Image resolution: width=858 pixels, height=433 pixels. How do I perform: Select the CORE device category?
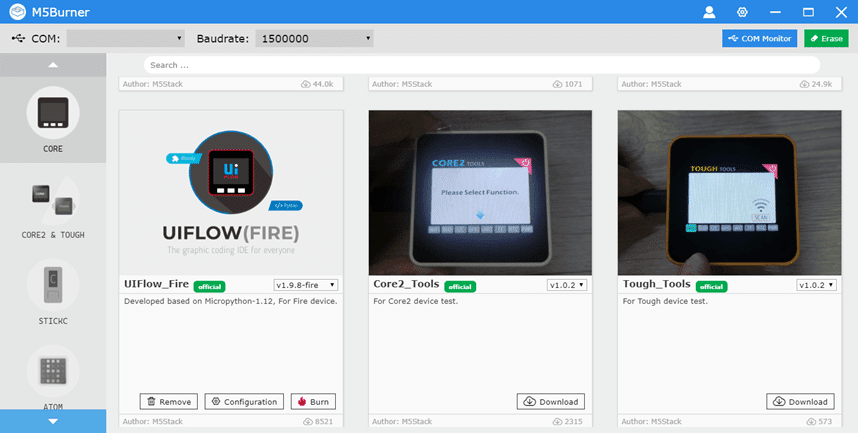tap(53, 120)
